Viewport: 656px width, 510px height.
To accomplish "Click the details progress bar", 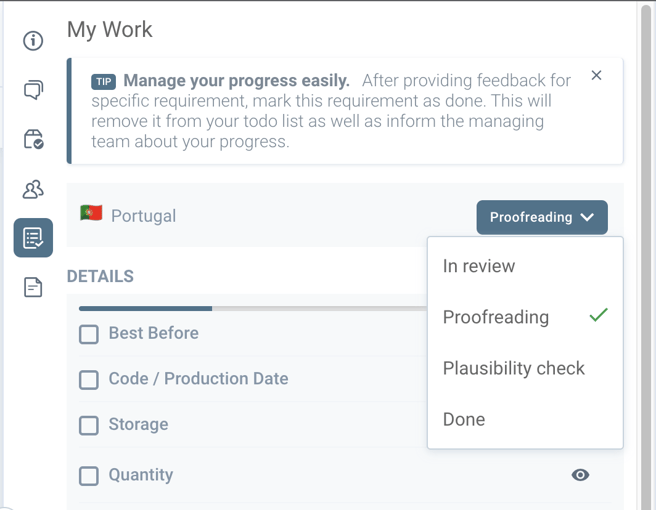I will (x=250, y=308).
